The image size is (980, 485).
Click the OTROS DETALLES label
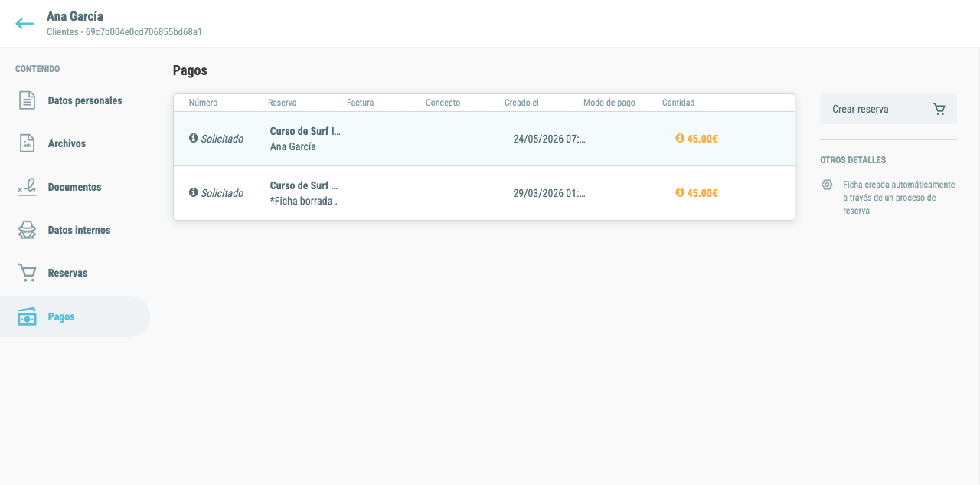pyautogui.click(x=853, y=160)
